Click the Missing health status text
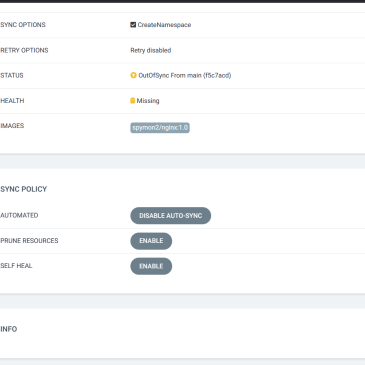The width and height of the screenshot is (365, 365). click(x=148, y=101)
